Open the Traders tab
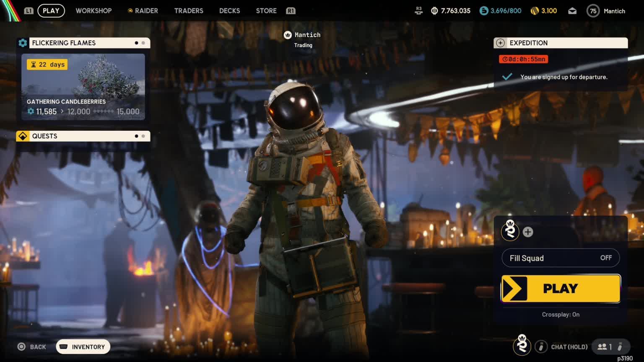This screenshot has width=644, height=362. (189, 11)
